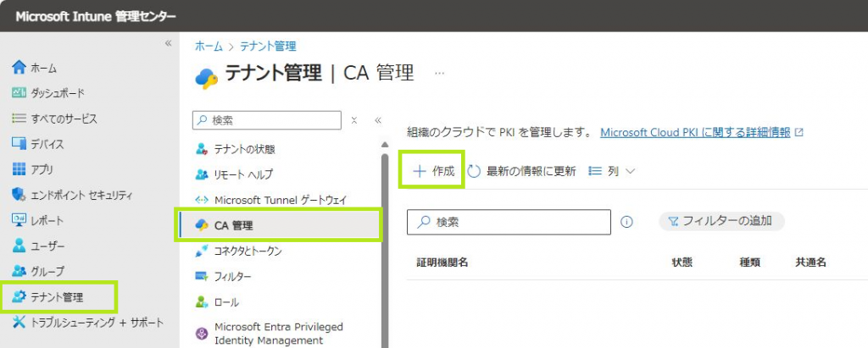Click the refresh circular arrow icon
This screenshot has width=868, height=348.
(474, 172)
